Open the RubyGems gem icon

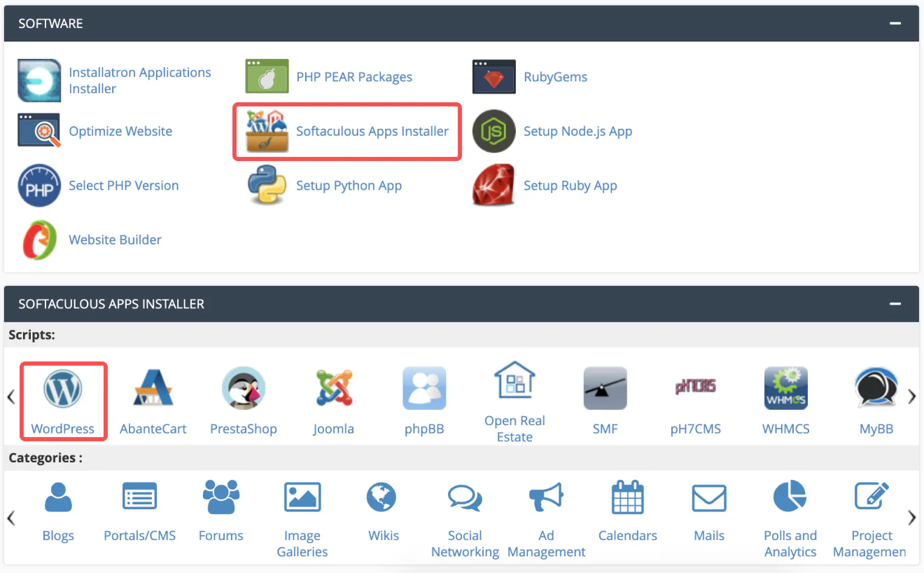(494, 76)
